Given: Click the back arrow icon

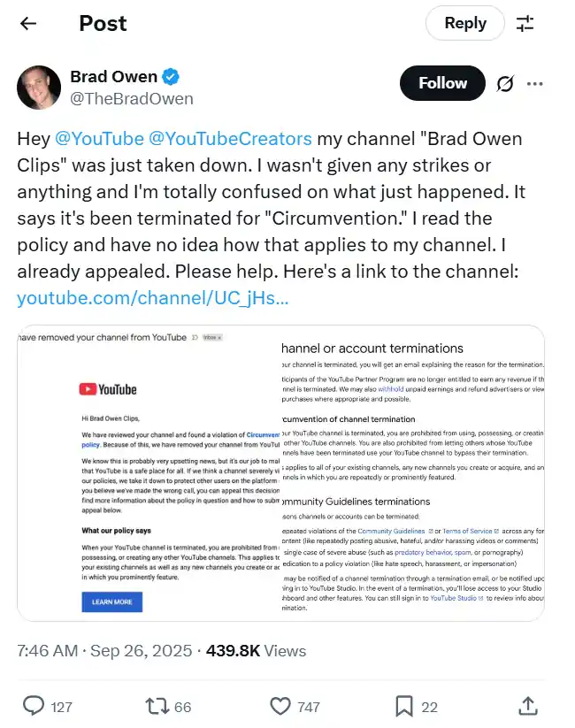Looking at the screenshot, I should (28, 24).
